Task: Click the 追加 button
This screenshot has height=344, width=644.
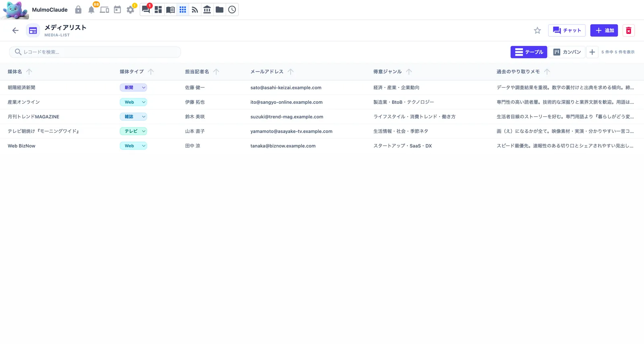Action: (x=604, y=31)
